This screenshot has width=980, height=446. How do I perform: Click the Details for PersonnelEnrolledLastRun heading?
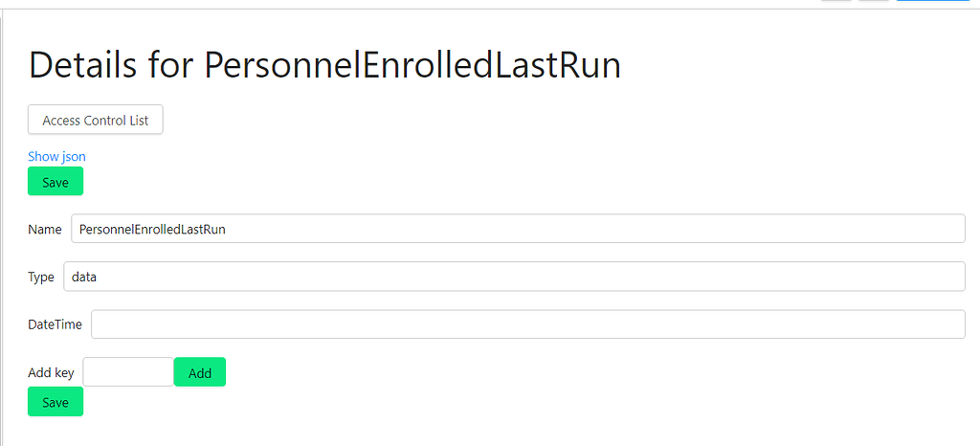pyautogui.click(x=324, y=64)
